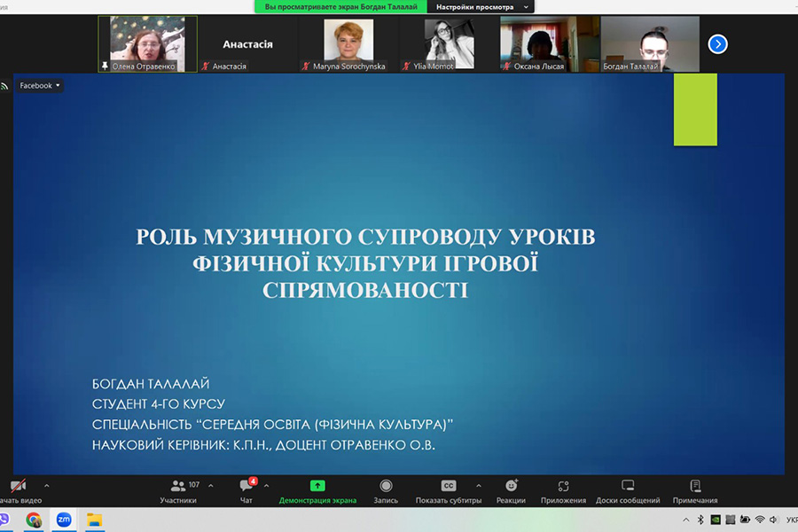Click the green rectangle on the slide
Image resolution: width=798 pixels, height=532 pixels.
click(695, 109)
